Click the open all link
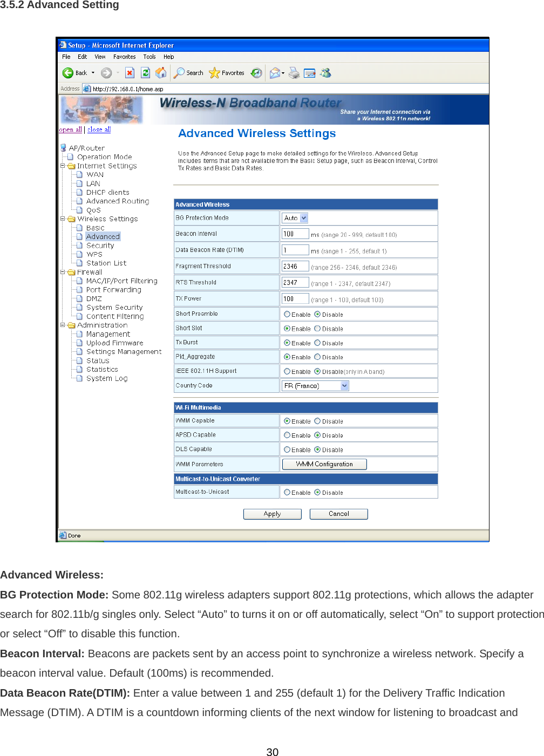This screenshot has width=544, height=756. click(70, 130)
